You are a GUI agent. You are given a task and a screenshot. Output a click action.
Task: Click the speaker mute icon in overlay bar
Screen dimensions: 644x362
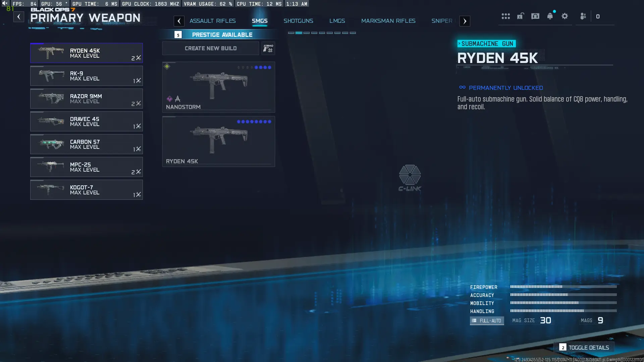point(5,3)
